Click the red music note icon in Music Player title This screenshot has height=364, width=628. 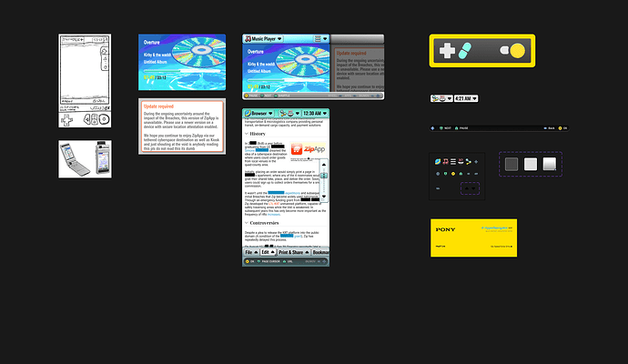[248, 38]
